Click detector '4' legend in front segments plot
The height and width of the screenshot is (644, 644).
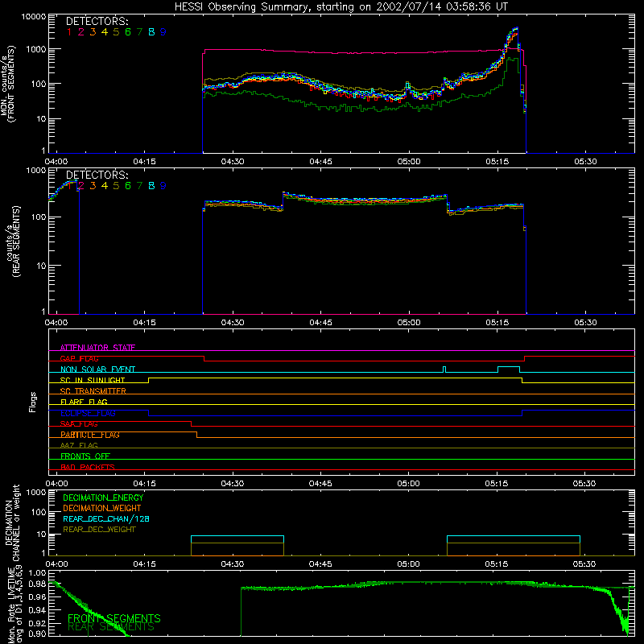[x=105, y=32]
